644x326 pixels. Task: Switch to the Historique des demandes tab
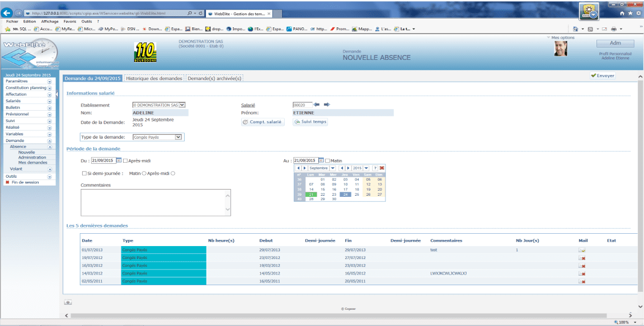[x=154, y=78]
